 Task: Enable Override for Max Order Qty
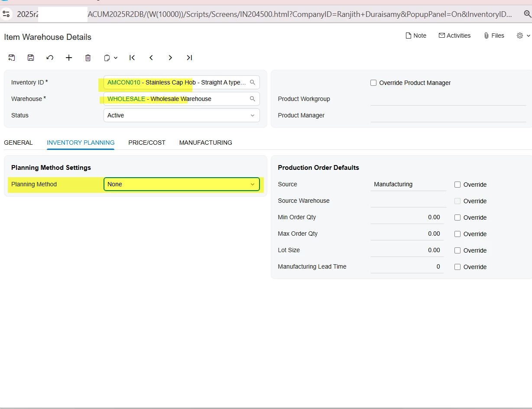point(457,234)
